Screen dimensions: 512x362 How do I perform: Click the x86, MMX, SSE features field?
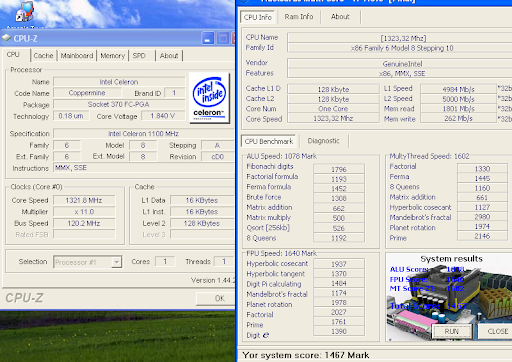[x=400, y=74]
